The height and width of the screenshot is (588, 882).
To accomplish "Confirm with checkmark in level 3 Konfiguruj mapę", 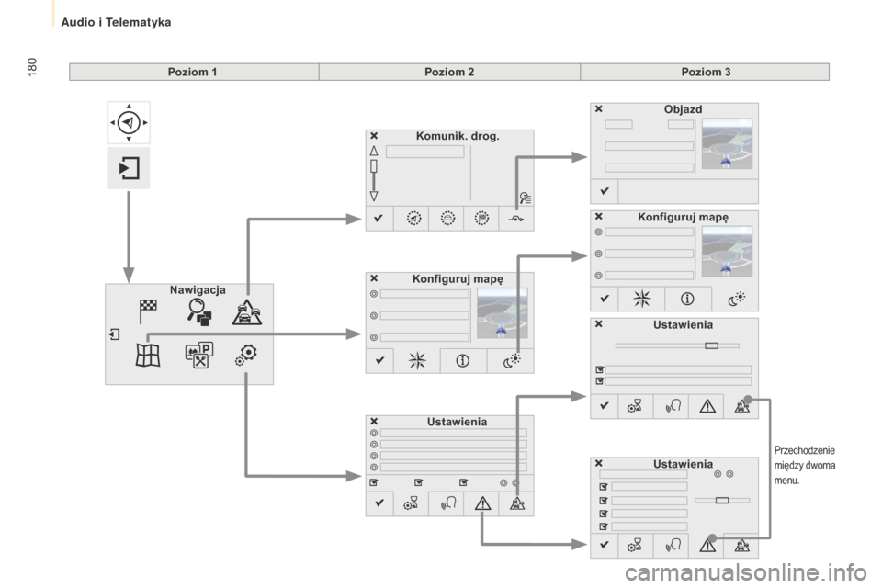I will [605, 299].
